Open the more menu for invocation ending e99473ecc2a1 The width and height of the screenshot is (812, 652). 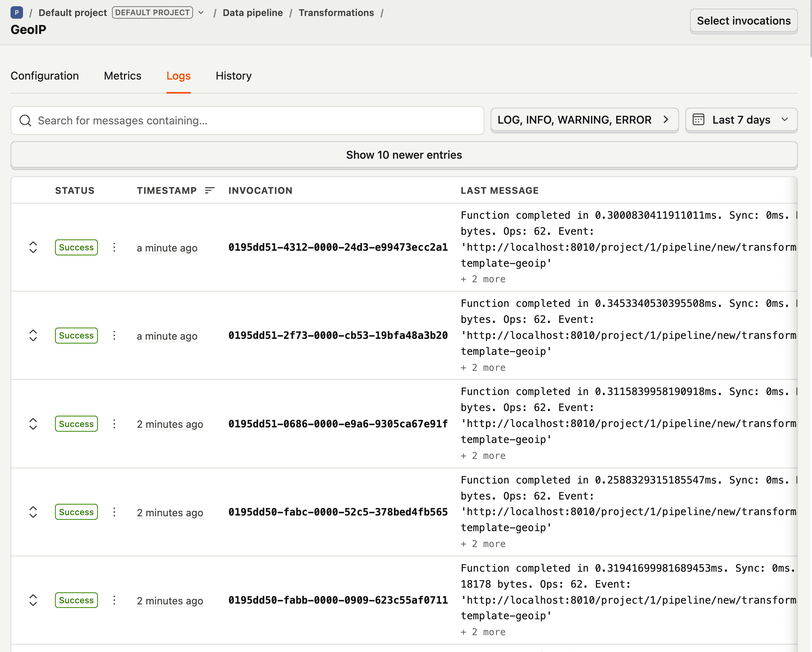tap(114, 247)
